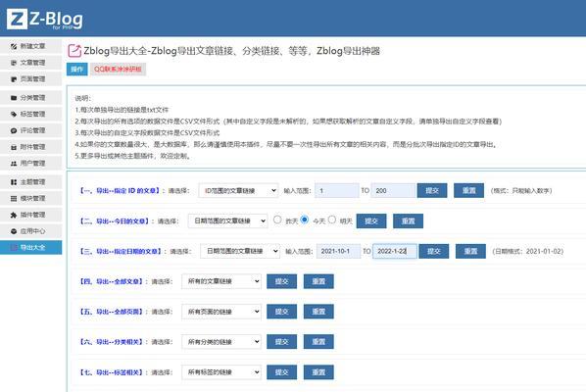Open the 日期范围的文章链接 dropdown in row 三
This screenshot has height=392, width=586.
[x=240, y=251]
